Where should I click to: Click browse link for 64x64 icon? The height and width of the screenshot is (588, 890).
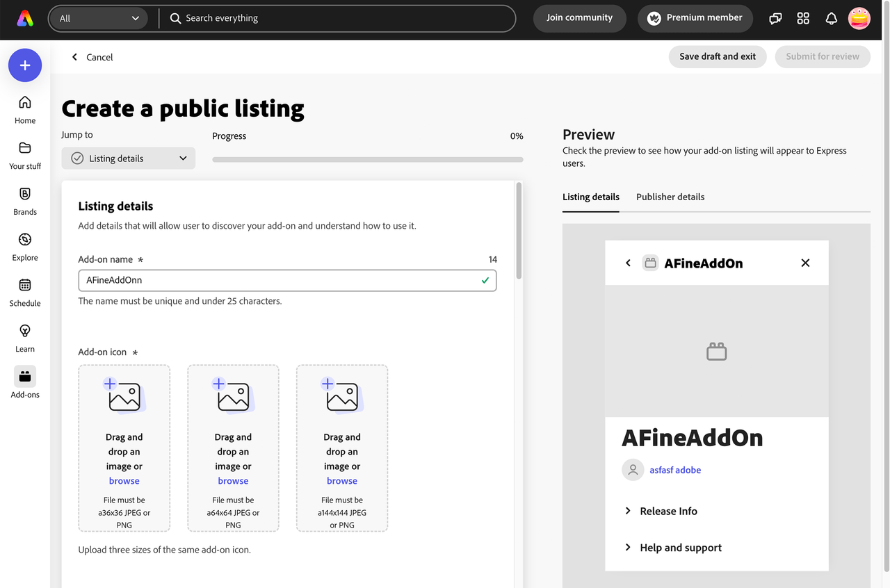[x=233, y=481]
